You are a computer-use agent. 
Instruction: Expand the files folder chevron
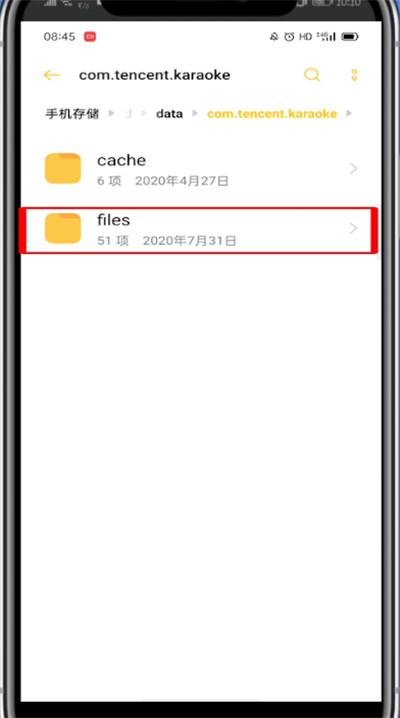coord(353,228)
